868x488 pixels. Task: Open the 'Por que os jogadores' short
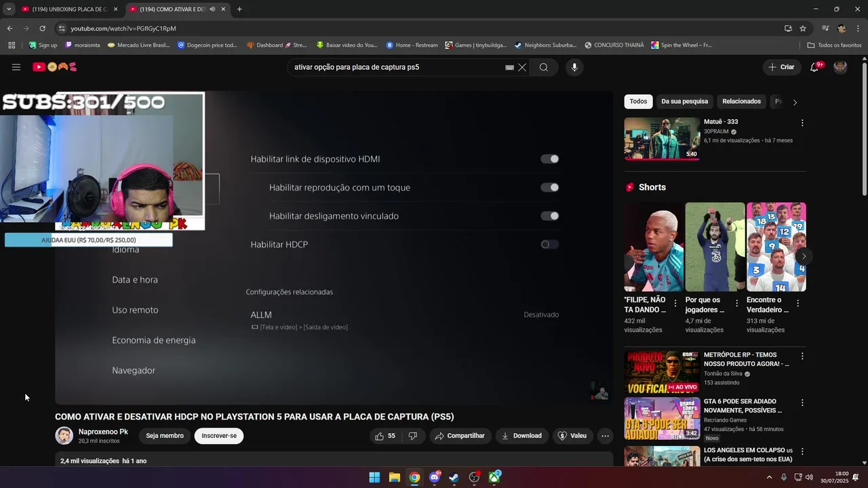(x=715, y=247)
